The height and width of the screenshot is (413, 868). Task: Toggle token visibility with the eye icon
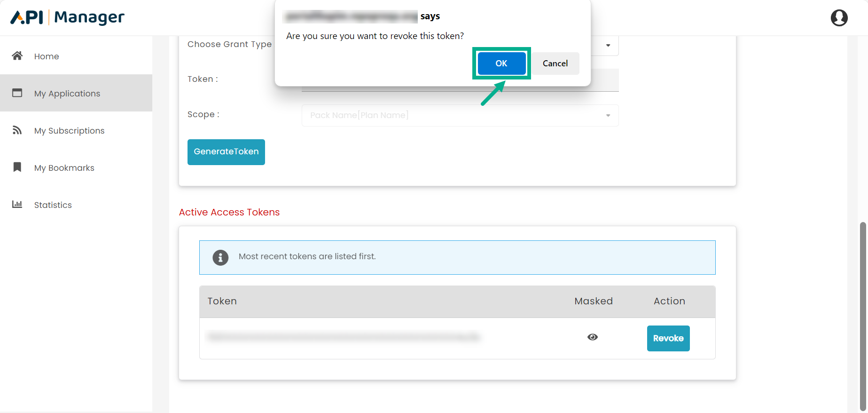[593, 337]
